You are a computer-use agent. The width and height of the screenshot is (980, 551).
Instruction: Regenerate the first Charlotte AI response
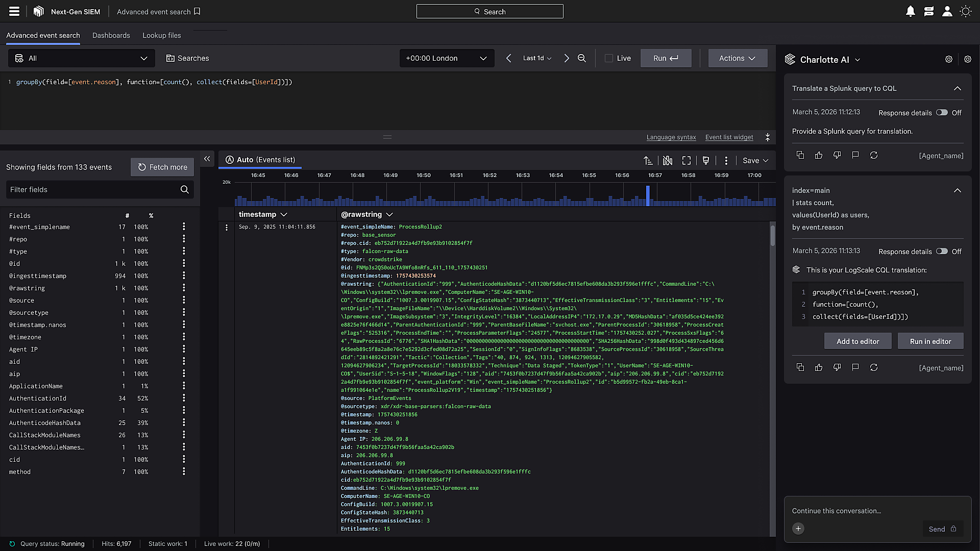[874, 155]
